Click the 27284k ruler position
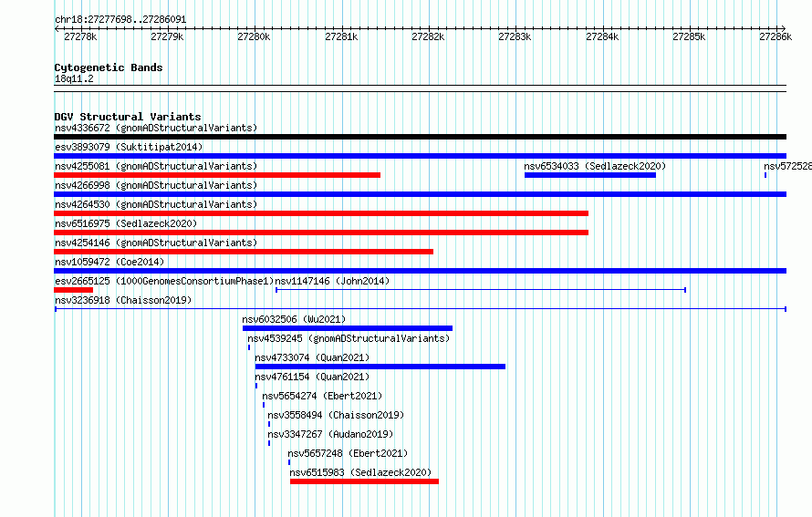The width and height of the screenshot is (812, 517). [x=602, y=36]
